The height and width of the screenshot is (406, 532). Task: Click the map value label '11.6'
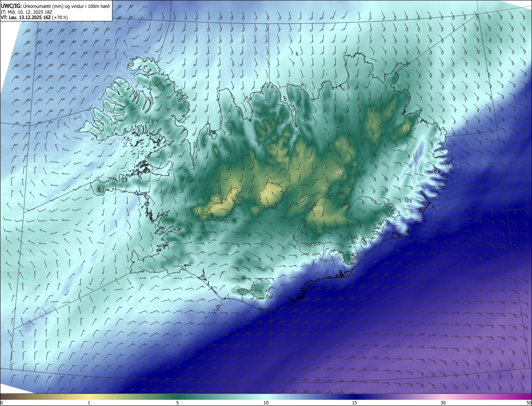pyautogui.click(x=28, y=328)
